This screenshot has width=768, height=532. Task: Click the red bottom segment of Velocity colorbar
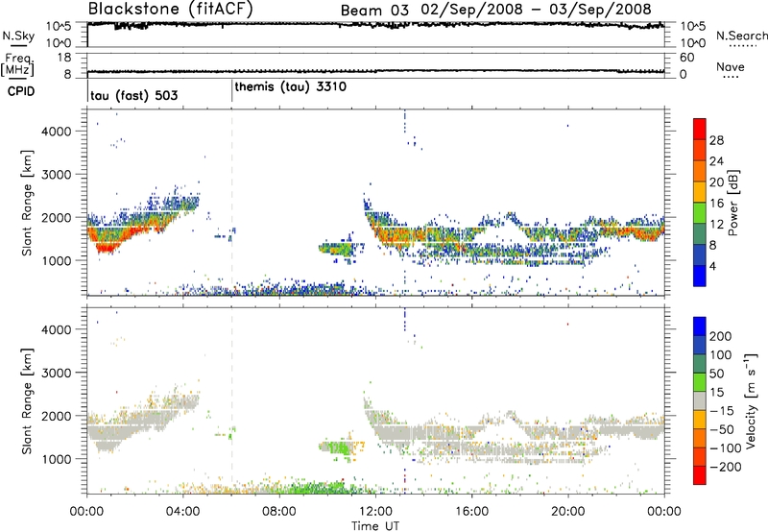click(x=700, y=475)
